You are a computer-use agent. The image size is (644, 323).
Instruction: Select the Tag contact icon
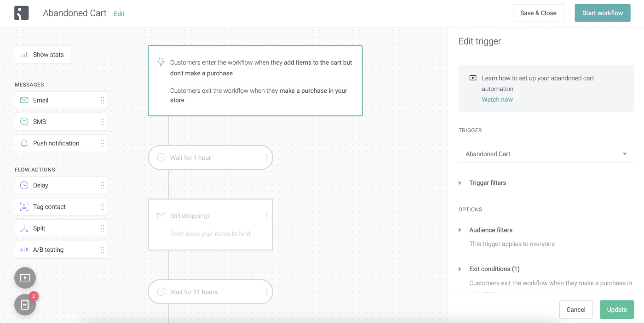[x=24, y=207]
